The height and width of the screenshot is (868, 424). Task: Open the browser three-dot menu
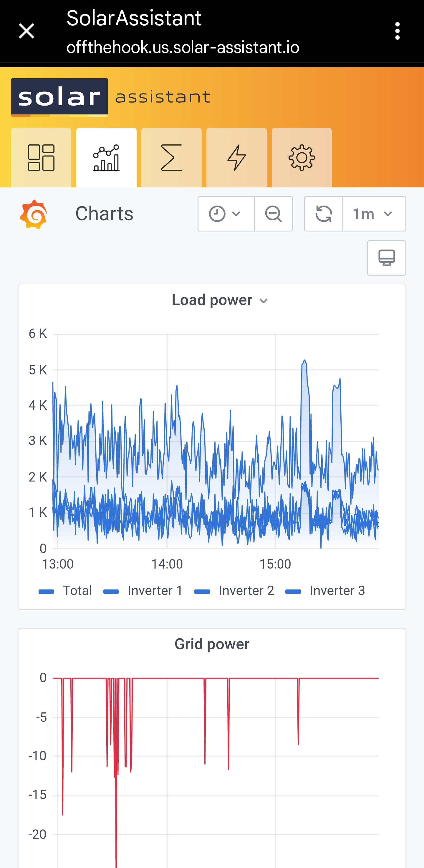click(x=397, y=31)
